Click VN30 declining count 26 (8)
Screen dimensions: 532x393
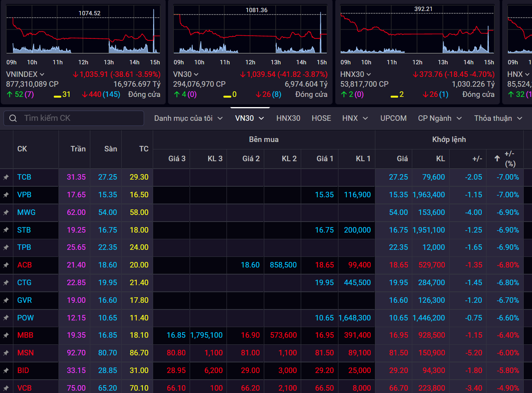[269, 95]
